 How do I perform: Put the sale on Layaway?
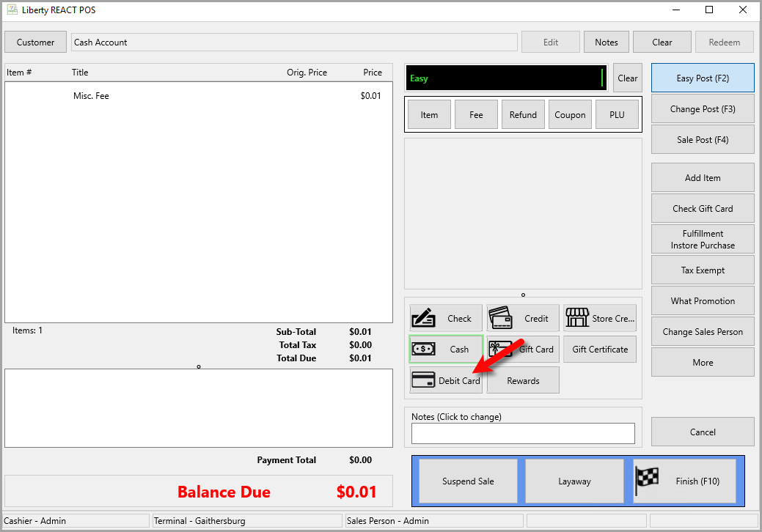click(574, 481)
